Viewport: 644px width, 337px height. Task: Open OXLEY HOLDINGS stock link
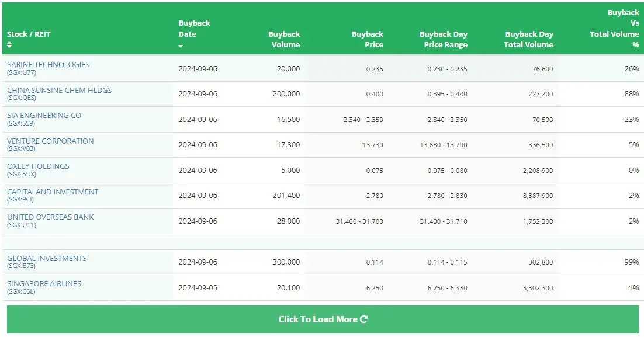tap(38, 166)
